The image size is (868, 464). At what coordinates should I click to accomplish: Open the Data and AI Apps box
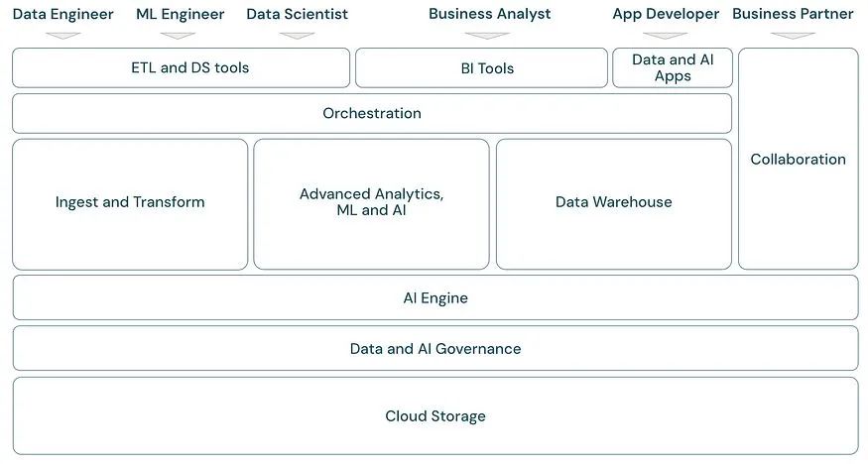click(673, 67)
